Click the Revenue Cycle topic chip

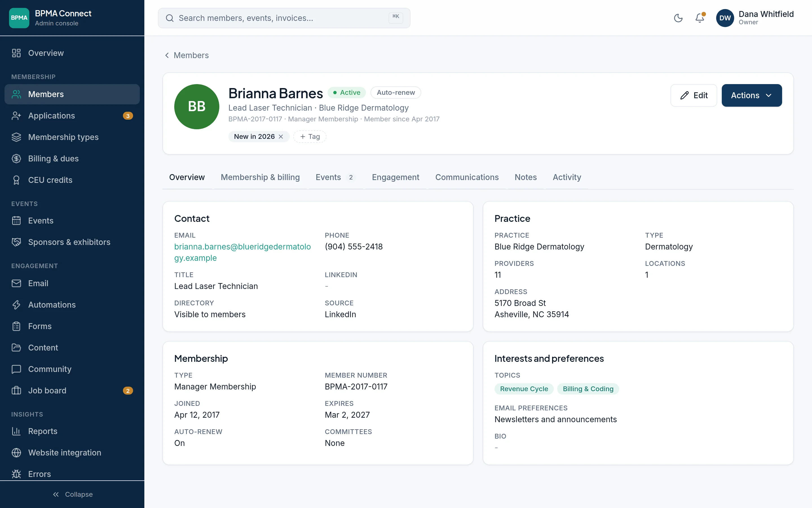[524, 389]
